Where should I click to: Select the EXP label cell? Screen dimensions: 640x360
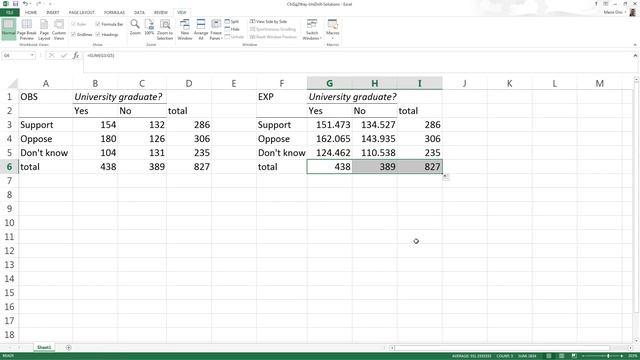tap(282, 97)
